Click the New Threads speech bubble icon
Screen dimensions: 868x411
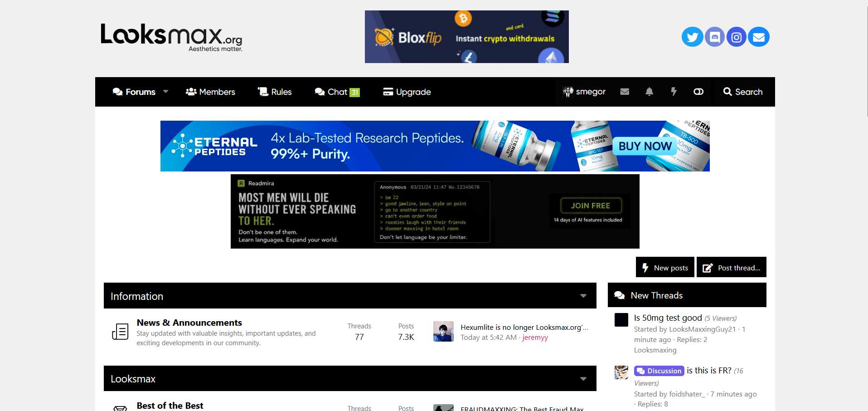[619, 295]
